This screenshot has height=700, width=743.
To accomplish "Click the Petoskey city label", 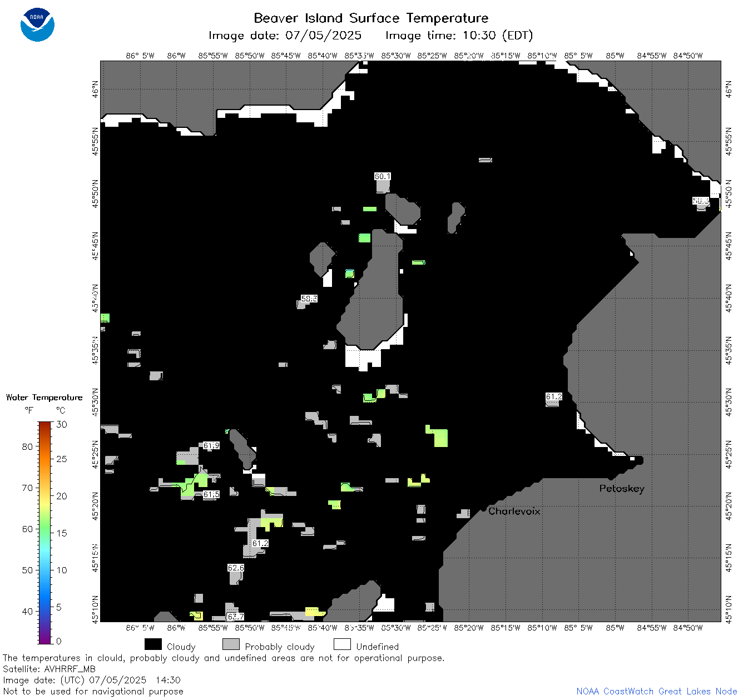I will coord(622,489).
